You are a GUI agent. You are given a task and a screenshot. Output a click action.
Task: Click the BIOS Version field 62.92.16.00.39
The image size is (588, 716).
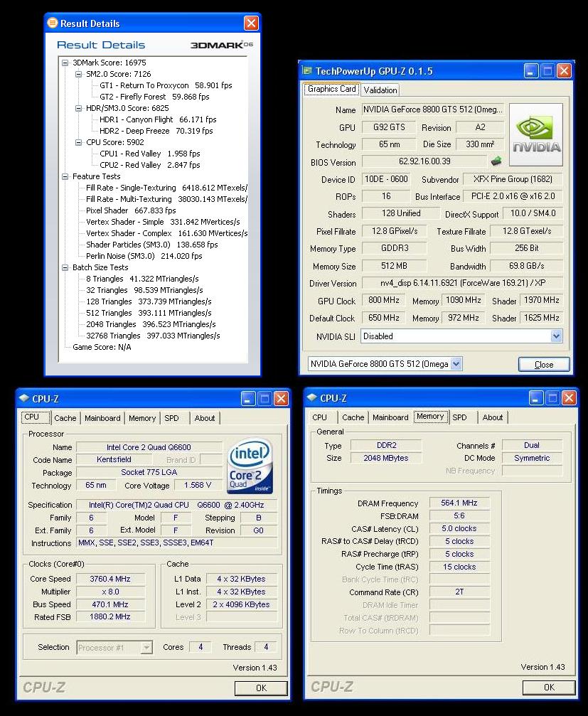click(424, 161)
